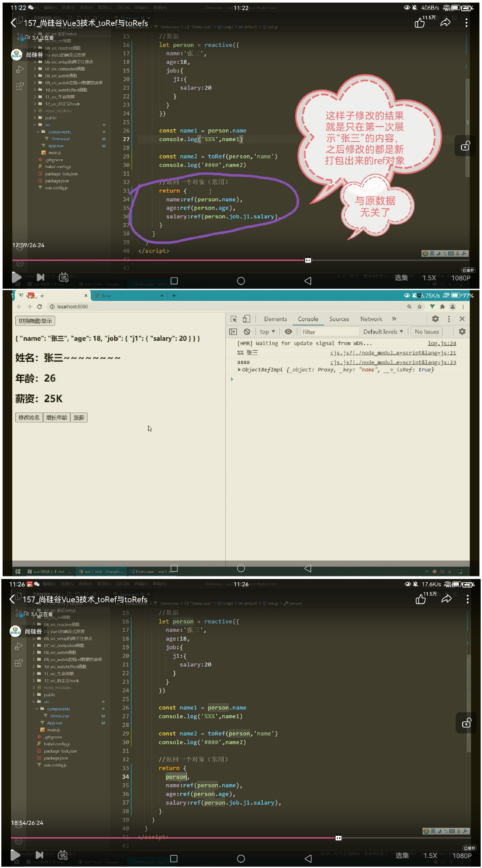
Task: Switch to the Network tab in DevTools
Action: coord(371,319)
